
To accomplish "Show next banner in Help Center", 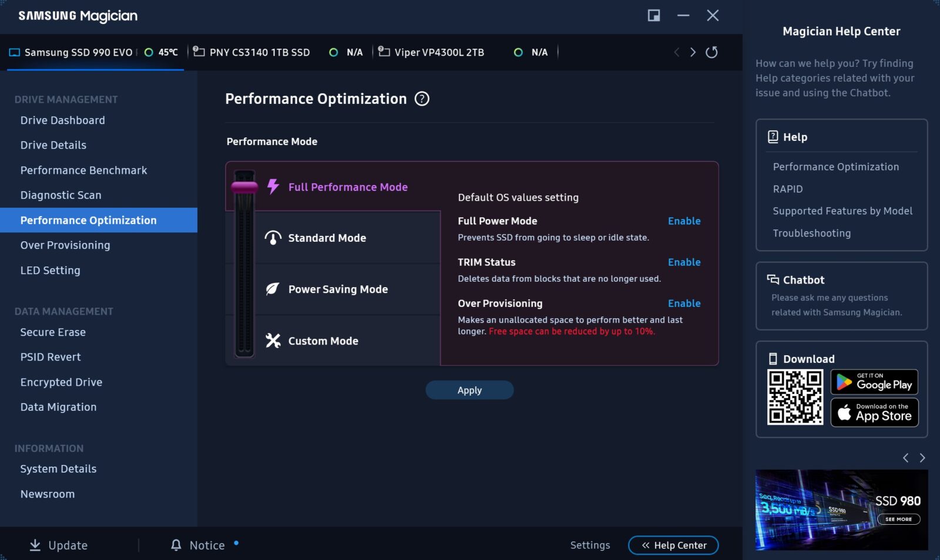I will click(922, 458).
